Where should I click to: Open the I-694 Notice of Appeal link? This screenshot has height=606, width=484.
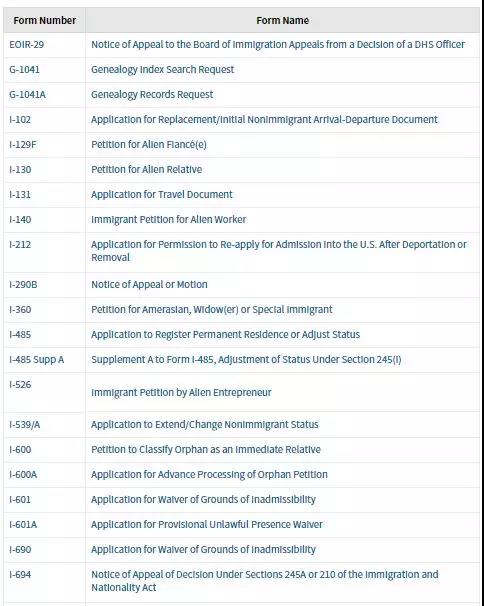tap(264, 581)
